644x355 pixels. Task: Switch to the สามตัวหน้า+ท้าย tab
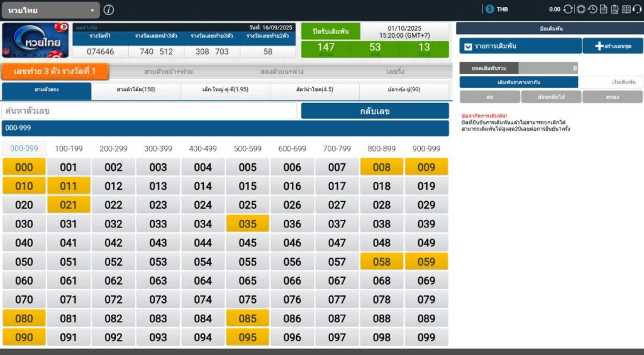[168, 72]
